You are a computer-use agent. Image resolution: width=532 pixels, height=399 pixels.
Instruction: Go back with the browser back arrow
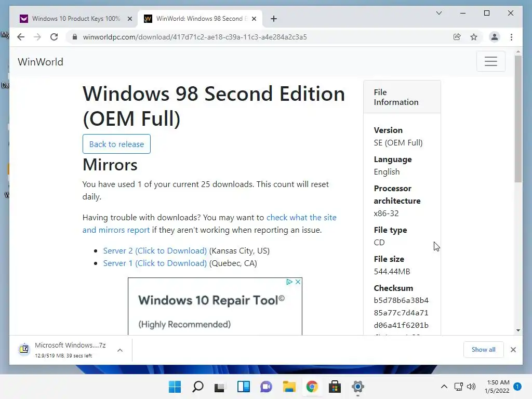point(21,37)
